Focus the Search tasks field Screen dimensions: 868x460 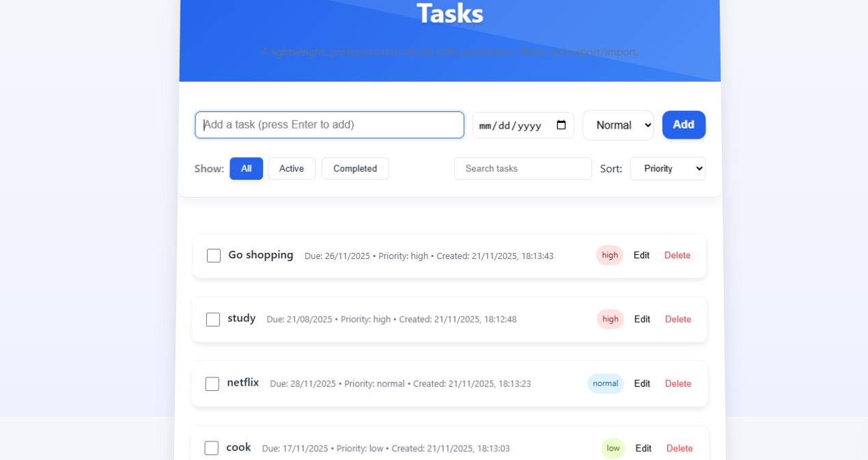pyautogui.click(x=522, y=168)
